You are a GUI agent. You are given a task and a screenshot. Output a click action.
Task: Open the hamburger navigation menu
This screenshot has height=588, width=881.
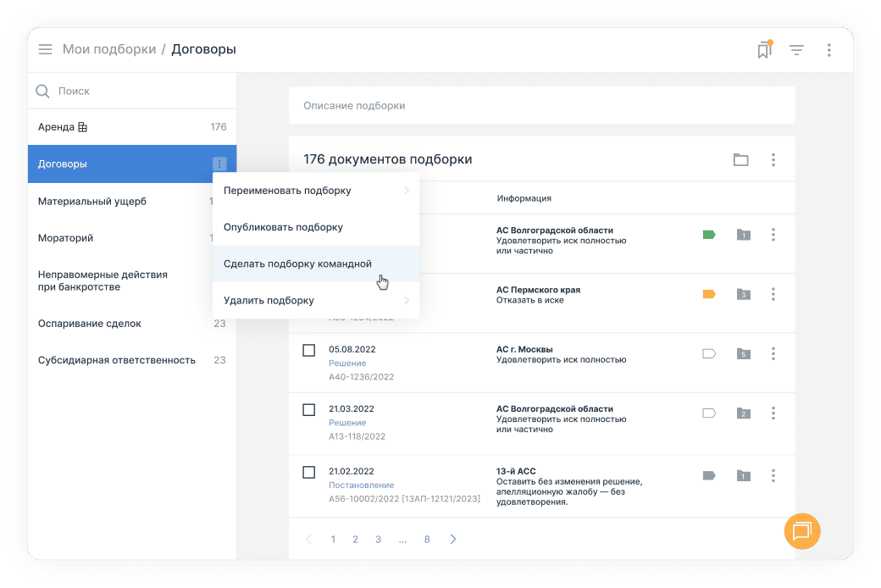tap(45, 49)
